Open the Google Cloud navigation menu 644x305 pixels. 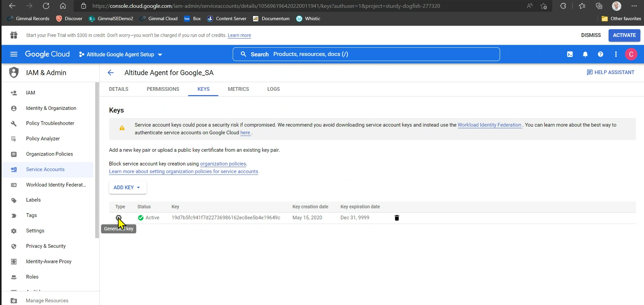pos(14,54)
